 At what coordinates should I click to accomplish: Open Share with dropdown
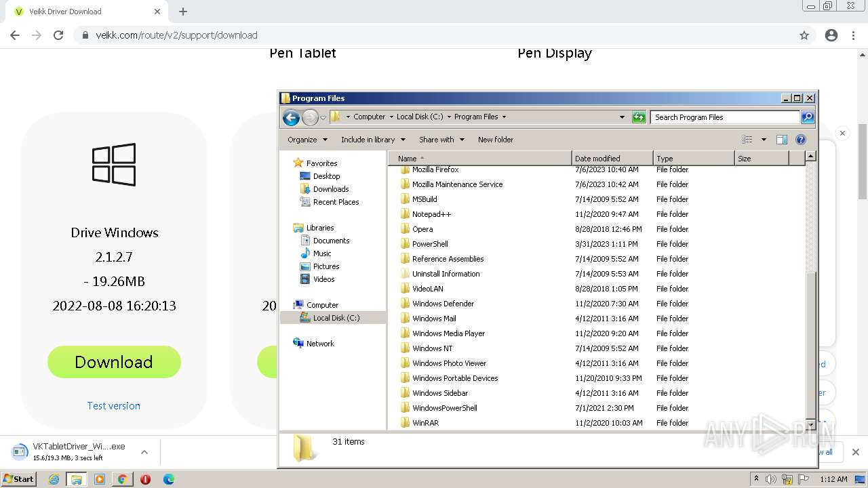[x=441, y=140]
